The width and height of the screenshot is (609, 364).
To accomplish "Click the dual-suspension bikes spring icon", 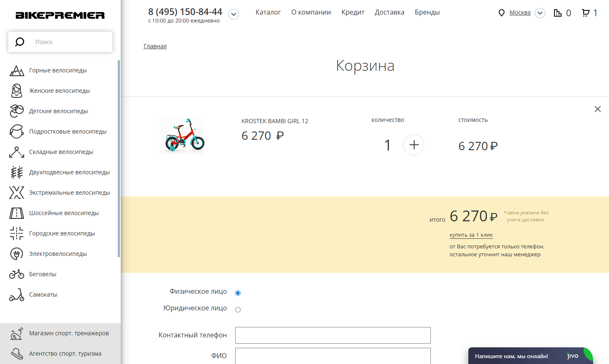I will (x=17, y=172).
